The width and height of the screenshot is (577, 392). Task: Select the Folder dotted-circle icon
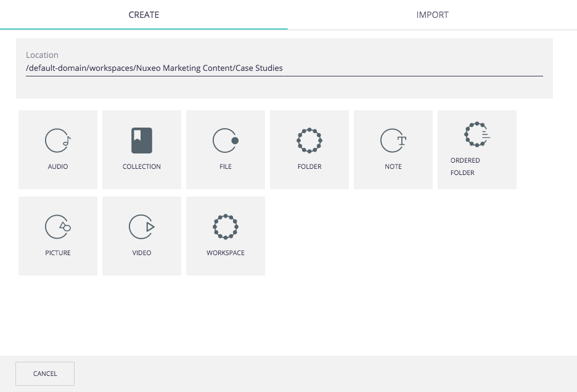click(309, 141)
